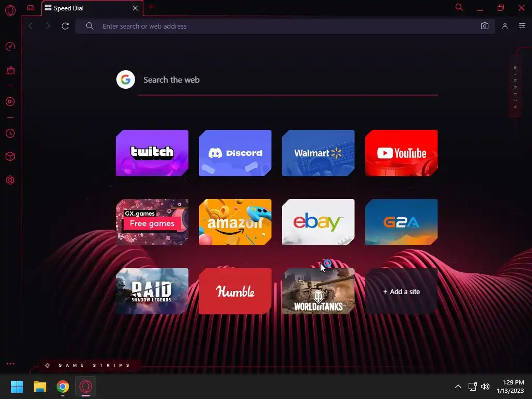Open File Explorer from taskbar

39,387
